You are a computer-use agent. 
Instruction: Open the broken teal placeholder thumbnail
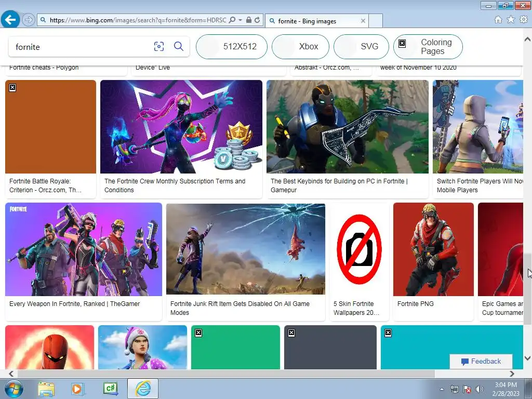tap(451, 347)
